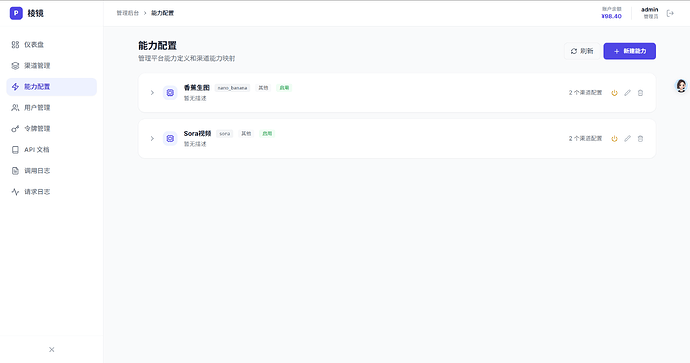Open API 文档 in the sidebar
The image size is (690, 363).
pyautogui.click(x=51, y=150)
